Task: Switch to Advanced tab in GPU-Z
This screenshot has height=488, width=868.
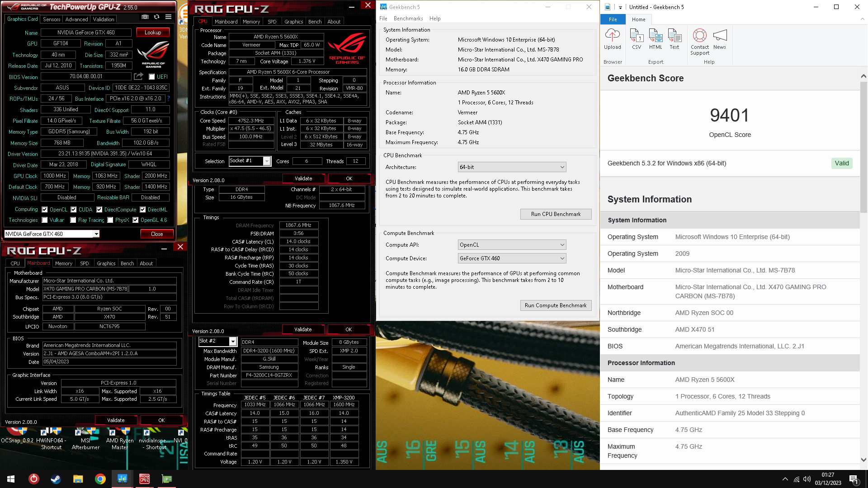Action: click(x=76, y=19)
